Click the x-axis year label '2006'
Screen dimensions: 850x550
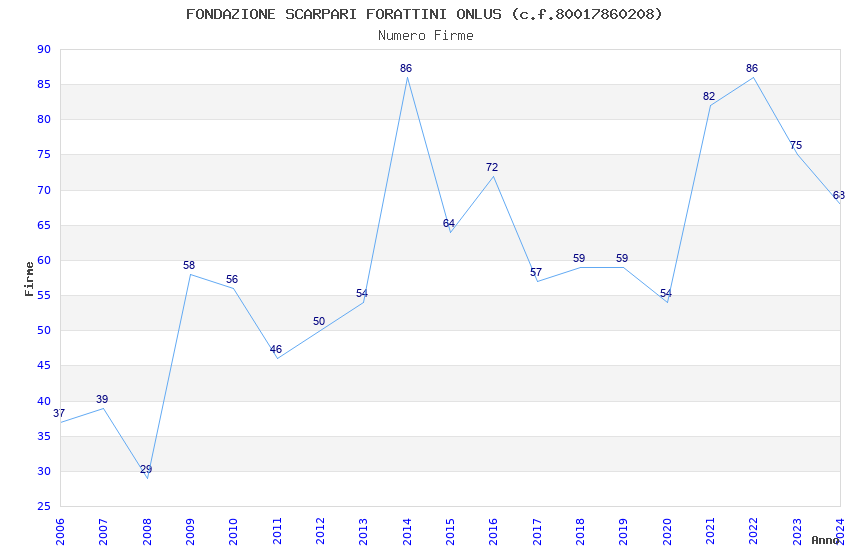pos(60,531)
